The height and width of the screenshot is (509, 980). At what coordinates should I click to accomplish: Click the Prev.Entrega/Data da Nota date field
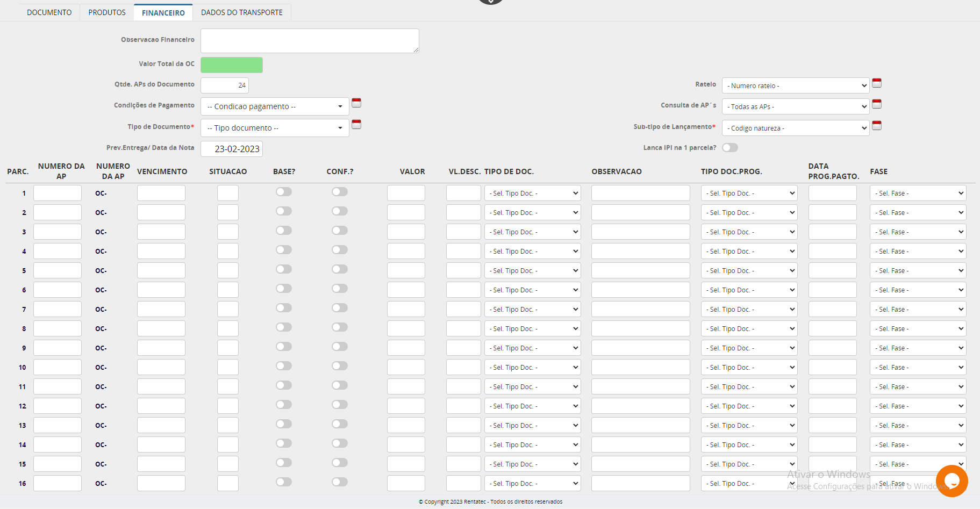pos(232,149)
